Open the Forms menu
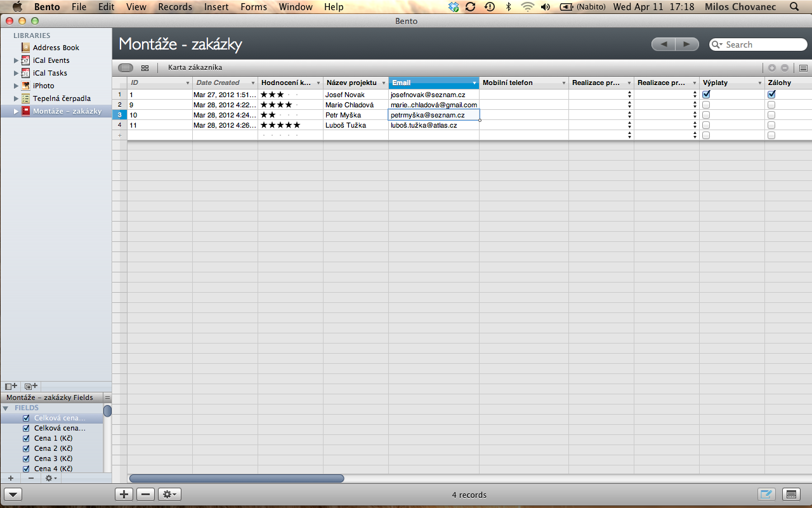 [254, 7]
